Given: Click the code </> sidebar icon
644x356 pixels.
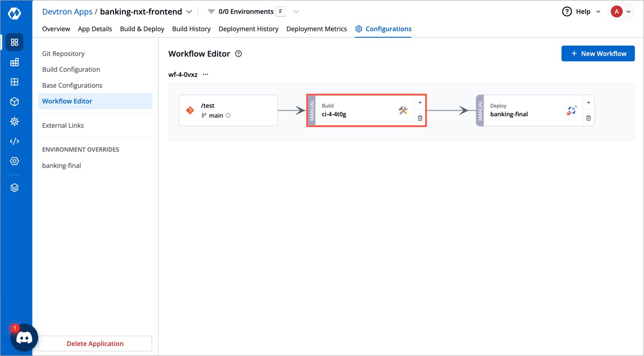Looking at the screenshot, I should click(14, 141).
